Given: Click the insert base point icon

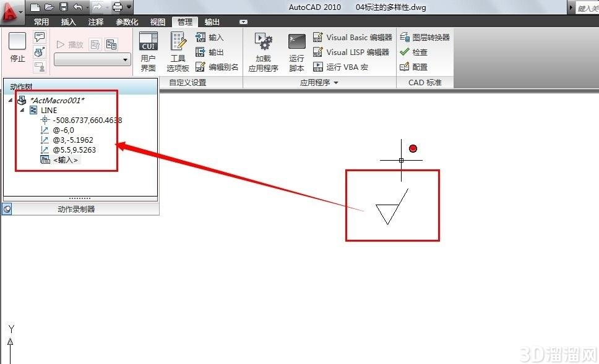Looking at the screenshot, I should click(40, 52).
